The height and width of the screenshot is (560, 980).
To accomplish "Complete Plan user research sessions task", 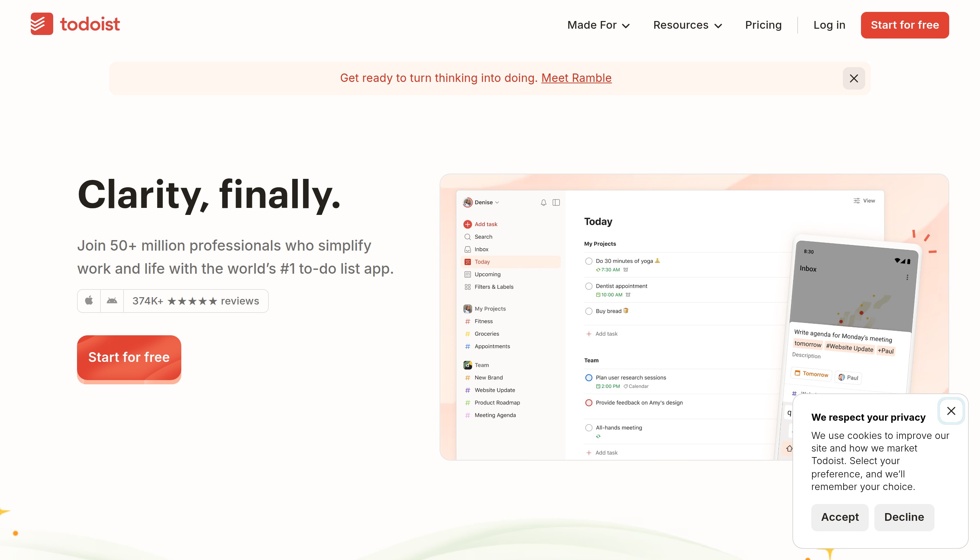I will 588,378.
